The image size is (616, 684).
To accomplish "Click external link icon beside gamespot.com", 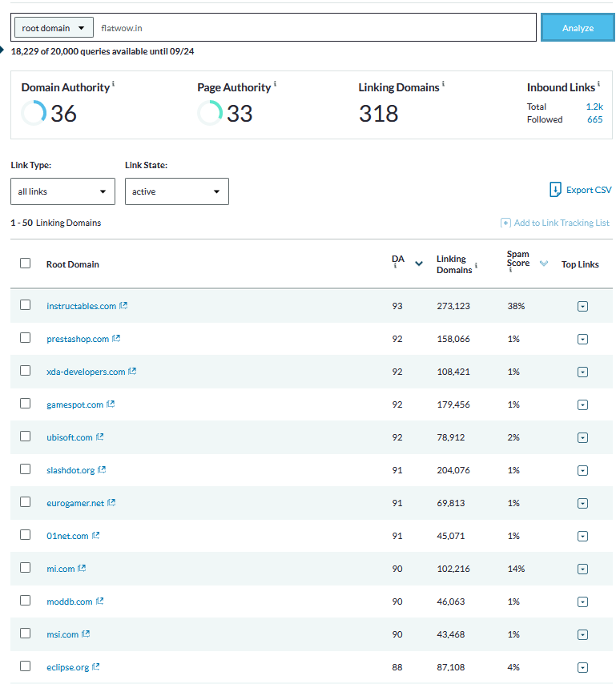I will [111, 404].
